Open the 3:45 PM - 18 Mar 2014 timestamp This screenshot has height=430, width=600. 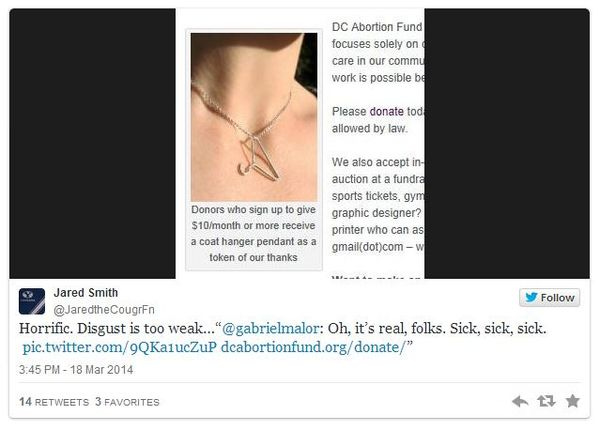pos(76,370)
